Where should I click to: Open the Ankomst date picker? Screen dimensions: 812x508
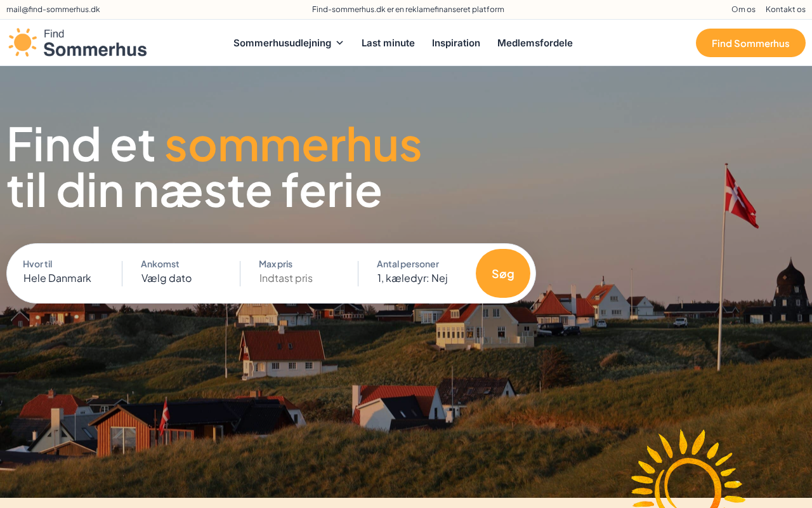pyautogui.click(x=182, y=272)
